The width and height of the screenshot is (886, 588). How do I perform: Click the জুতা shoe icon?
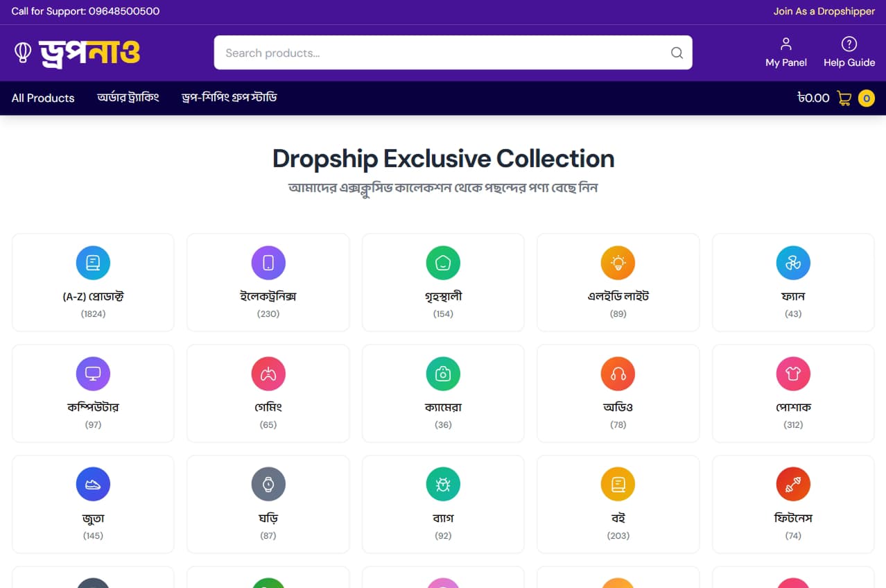(93, 484)
